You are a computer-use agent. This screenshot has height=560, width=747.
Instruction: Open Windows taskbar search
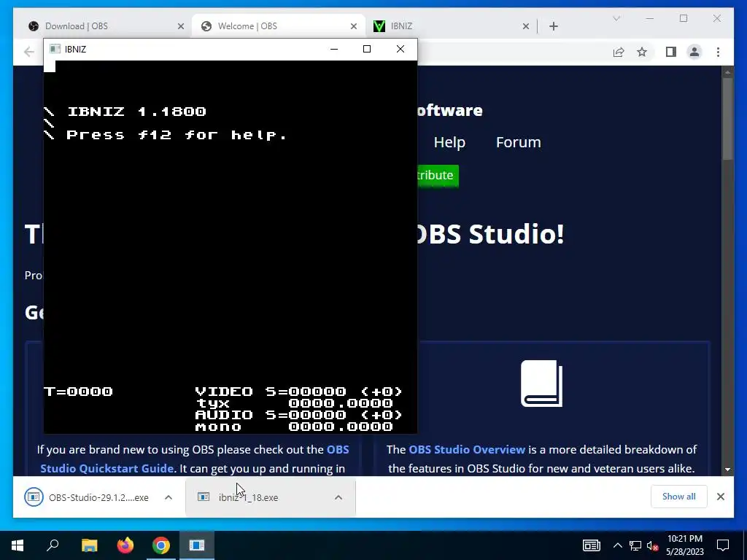pos(53,545)
